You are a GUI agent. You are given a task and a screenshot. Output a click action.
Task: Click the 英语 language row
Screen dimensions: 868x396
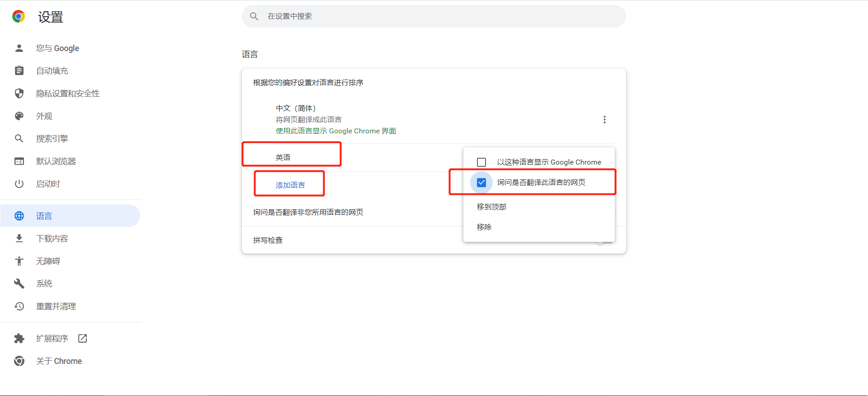pos(283,157)
